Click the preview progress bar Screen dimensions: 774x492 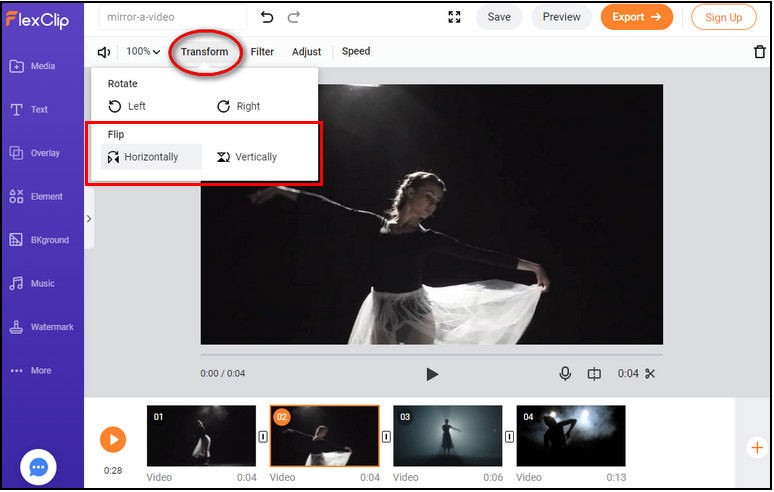click(431, 355)
